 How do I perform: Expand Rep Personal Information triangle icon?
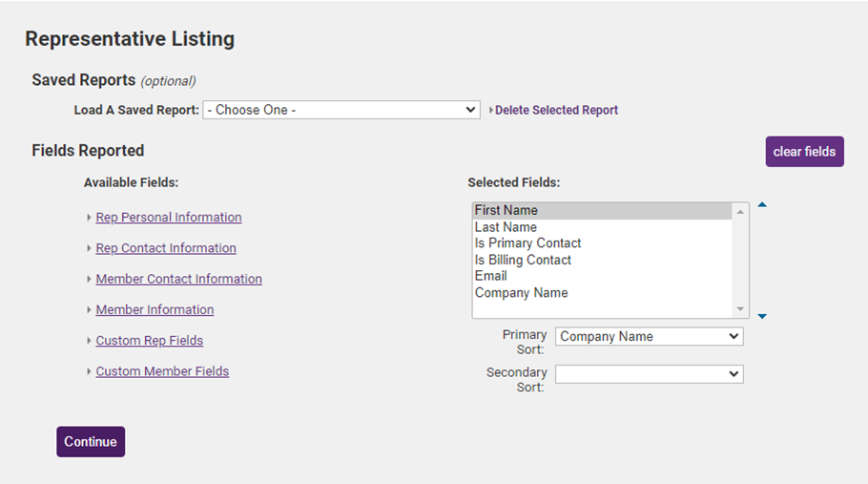[x=89, y=218]
